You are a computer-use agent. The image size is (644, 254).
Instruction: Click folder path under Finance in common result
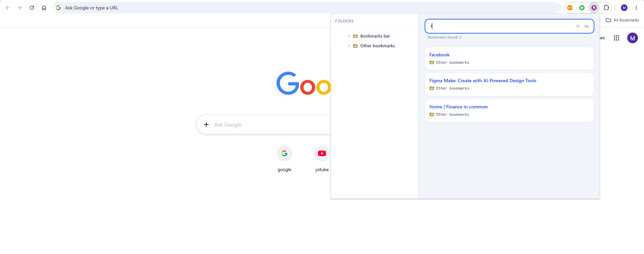pyautogui.click(x=449, y=114)
